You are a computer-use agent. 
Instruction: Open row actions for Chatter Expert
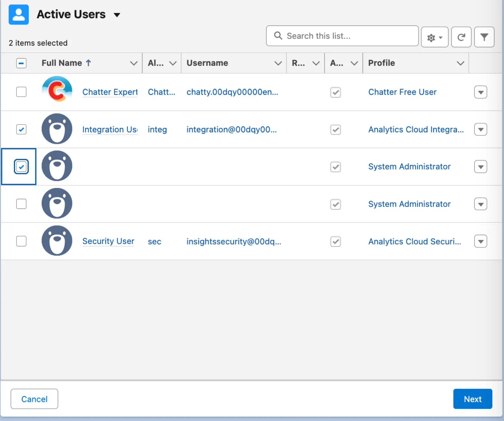(x=480, y=92)
